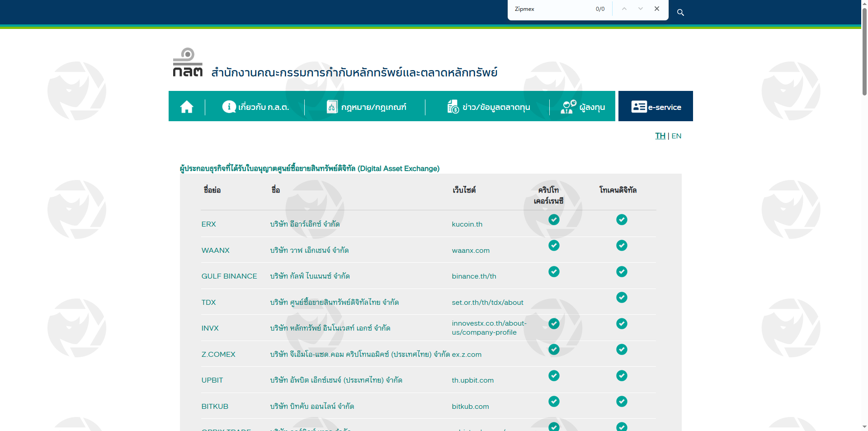868x431 pixels.
Task: Click the investor people icon
Action: pos(568,107)
